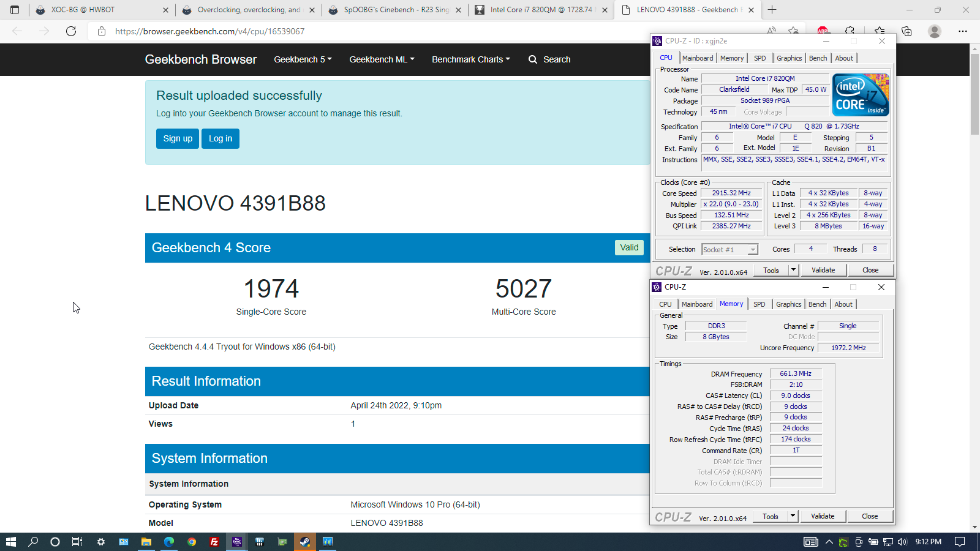Open the browser profile avatar
This screenshot has height=551, width=980.
pyautogui.click(x=935, y=31)
